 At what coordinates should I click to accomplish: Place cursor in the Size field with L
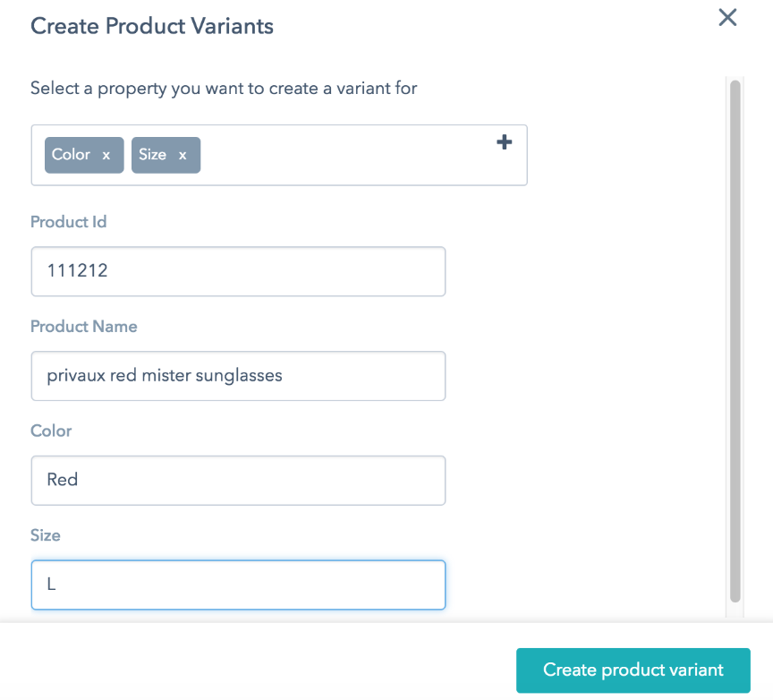tap(238, 585)
